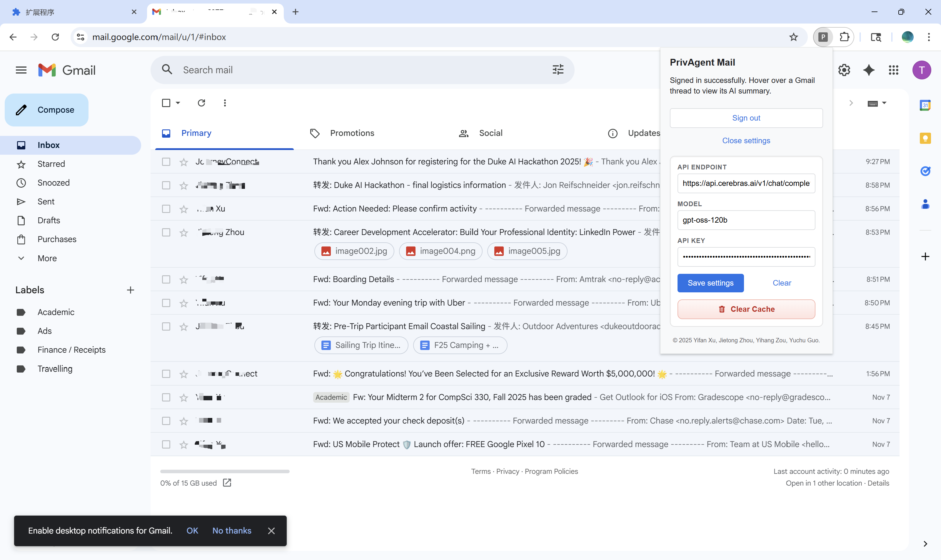Viewport: 941px width, 560px height.
Task: Open Google Keep side panel icon
Action: click(925, 138)
